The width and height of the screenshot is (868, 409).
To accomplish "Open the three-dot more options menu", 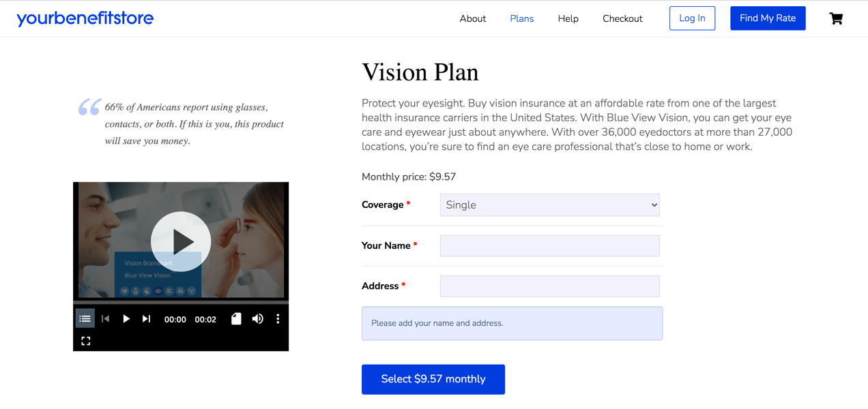I will pos(278,318).
